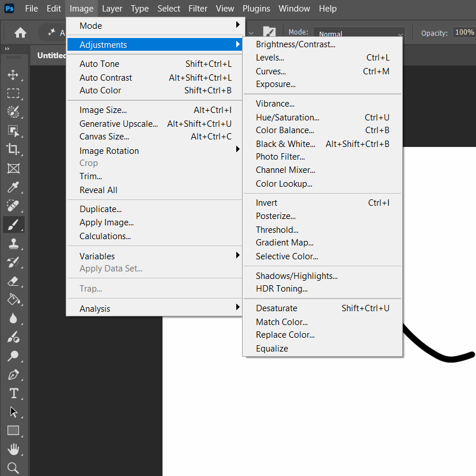Screen dimensions: 476x476
Task: Select the Pen tool
Action: 13,375
